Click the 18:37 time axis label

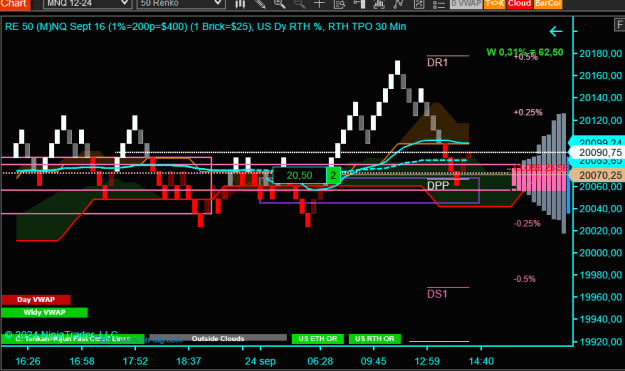[x=189, y=361]
